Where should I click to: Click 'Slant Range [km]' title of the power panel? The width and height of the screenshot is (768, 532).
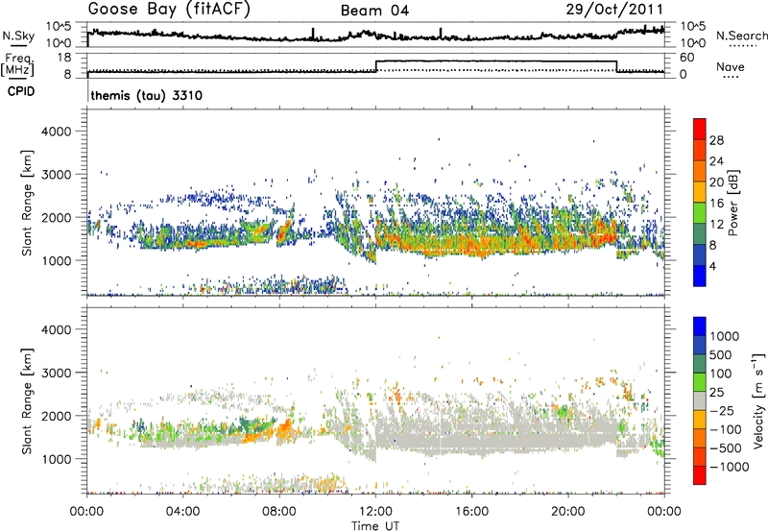click(x=27, y=203)
